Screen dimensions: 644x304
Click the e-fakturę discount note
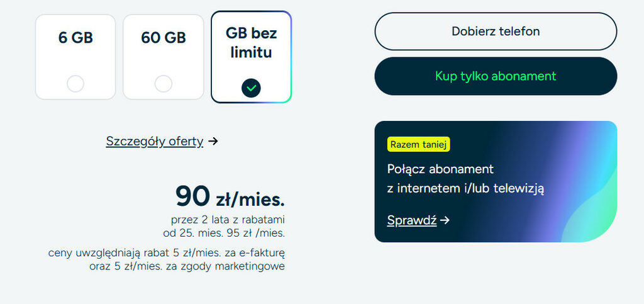click(x=167, y=253)
